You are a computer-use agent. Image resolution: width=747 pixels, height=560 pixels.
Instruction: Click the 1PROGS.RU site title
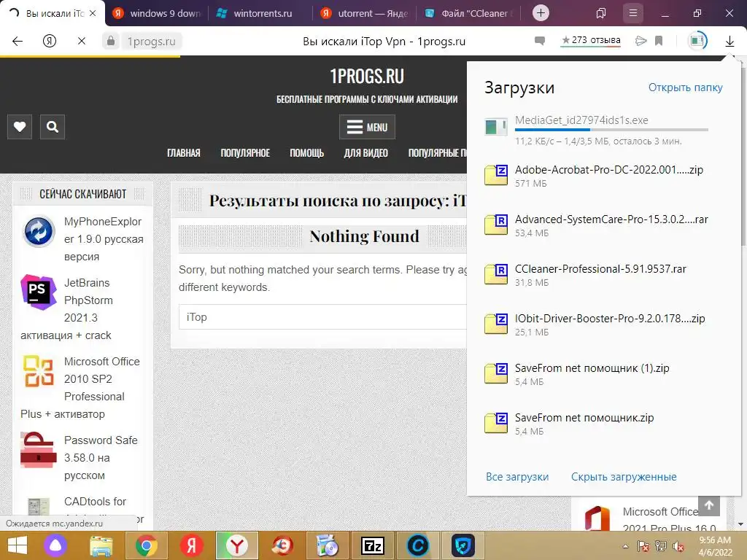coord(367,76)
